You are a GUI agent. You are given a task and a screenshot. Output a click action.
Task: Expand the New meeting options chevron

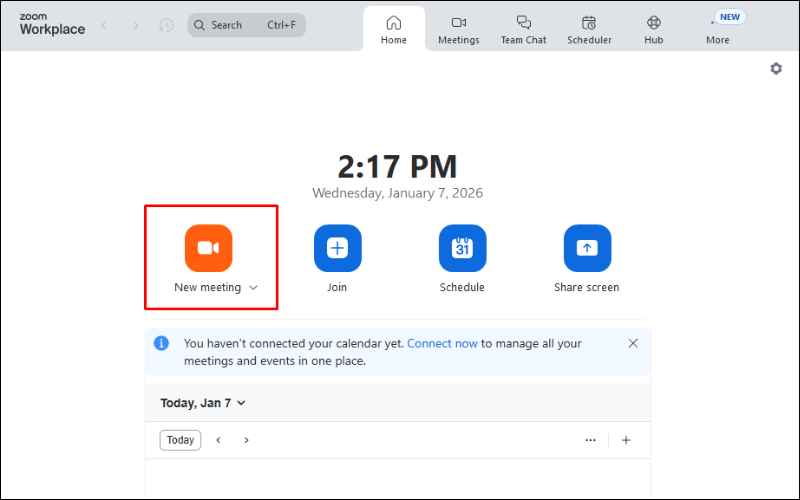click(x=253, y=288)
